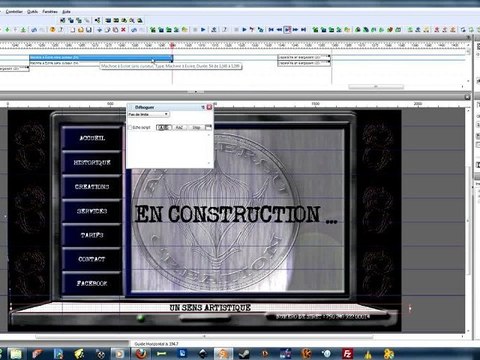This screenshot has width=480, height=360.
Task: Click the fast forward playback button
Action: pos(295,30)
